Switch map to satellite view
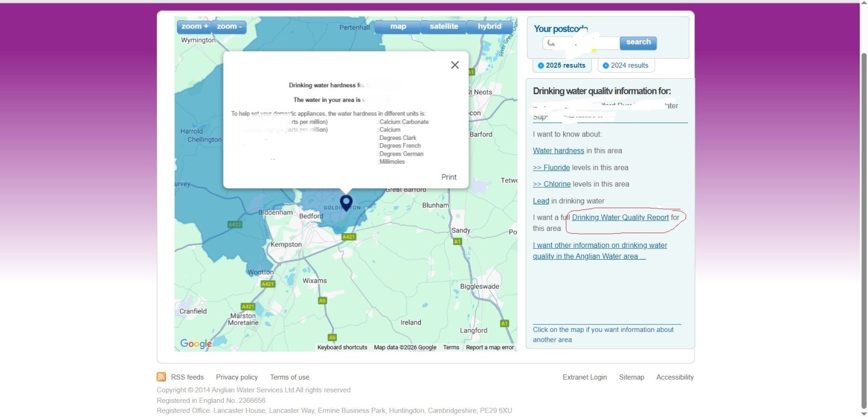Viewport: 868px width, 417px height. pos(443,27)
